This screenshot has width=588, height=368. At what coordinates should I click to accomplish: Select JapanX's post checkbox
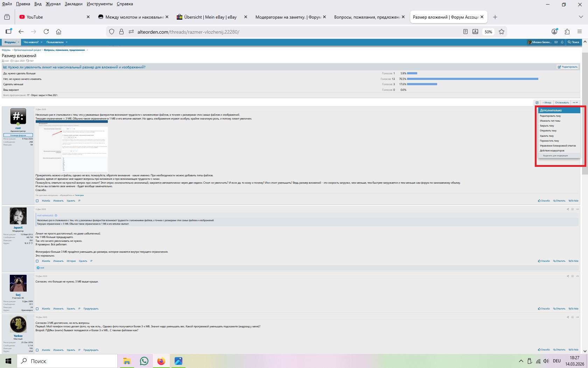click(x=37, y=261)
